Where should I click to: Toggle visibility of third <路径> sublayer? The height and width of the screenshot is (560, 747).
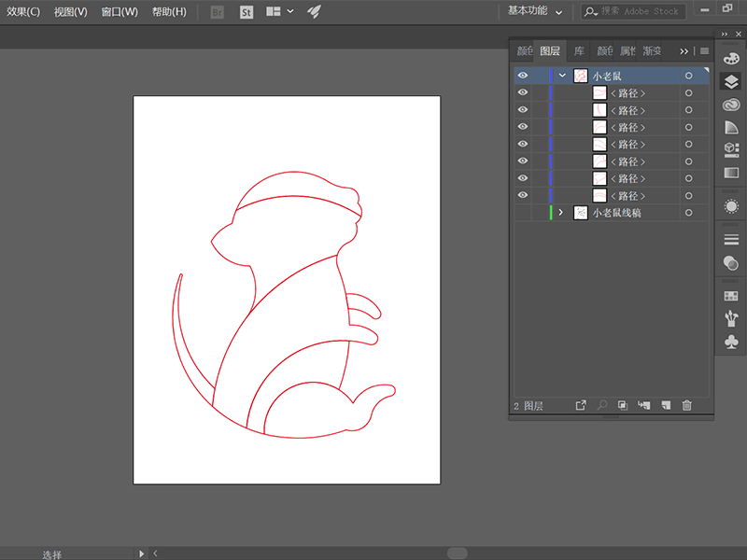pyautogui.click(x=523, y=127)
